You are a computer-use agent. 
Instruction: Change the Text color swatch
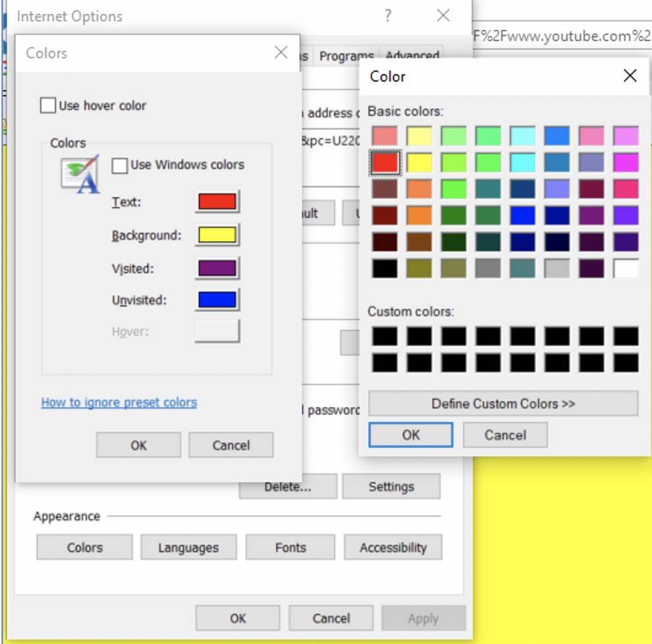point(217,202)
